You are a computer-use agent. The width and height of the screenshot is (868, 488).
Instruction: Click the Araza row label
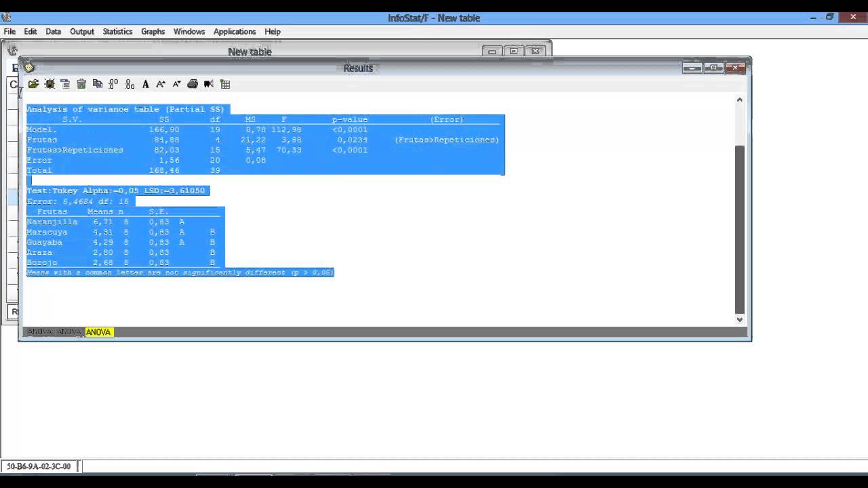click(39, 252)
